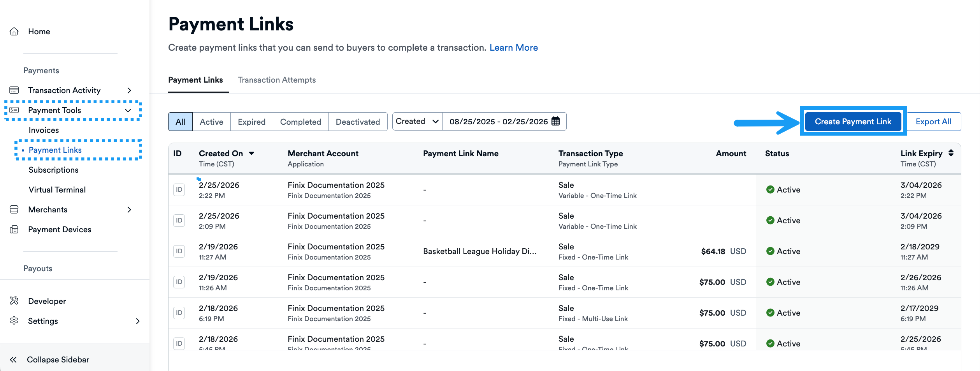The height and width of the screenshot is (371, 980).
Task: Enable the Expired status filter
Action: (251, 121)
